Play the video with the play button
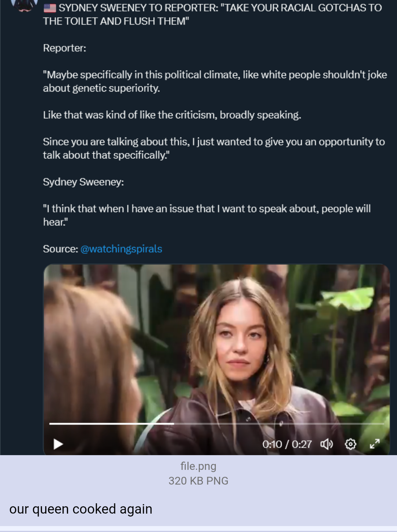This screenshot has width=397, height=532. coord(58,444)
